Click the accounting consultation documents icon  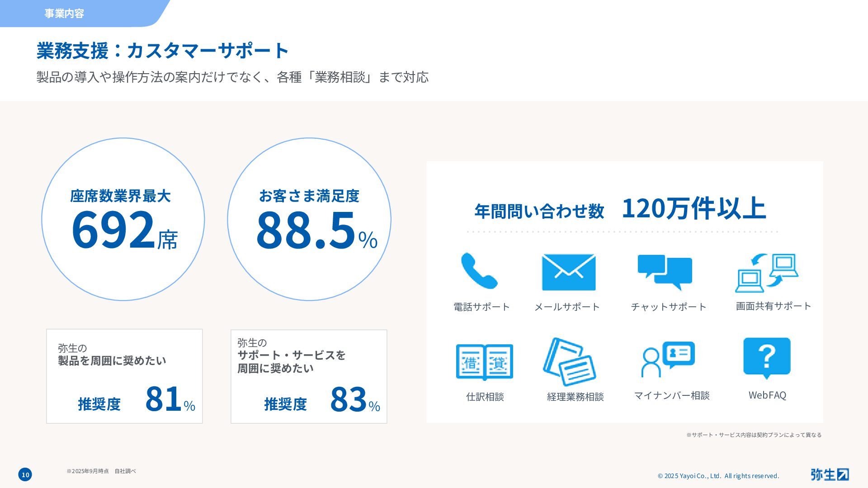tap(570, 362)
